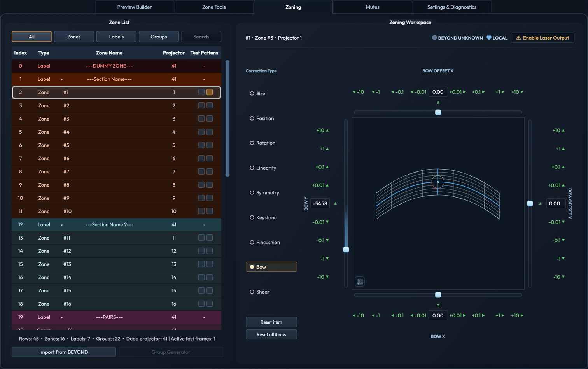Collapse the ---PAIRS--- label row
The width and height of the screenshot is (588, 369).
tap(62, 318)
